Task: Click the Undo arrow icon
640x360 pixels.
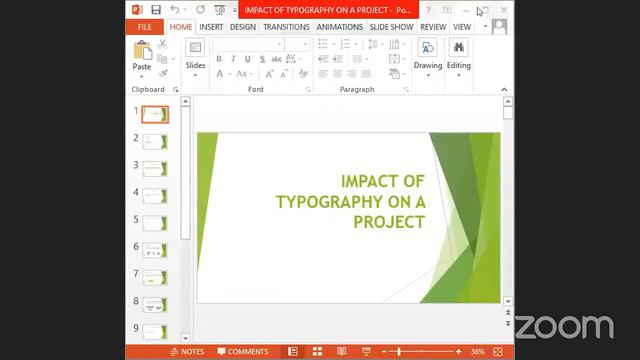Action: [175, 9]
